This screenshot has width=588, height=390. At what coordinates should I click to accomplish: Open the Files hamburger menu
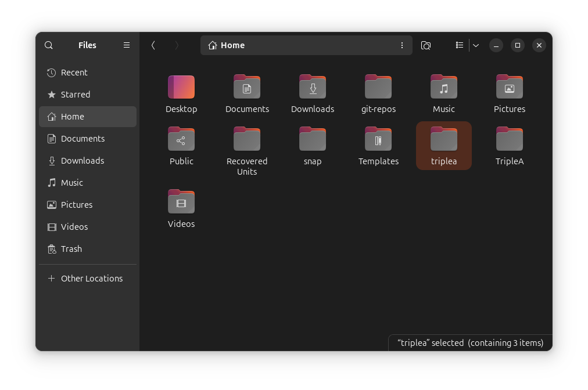coord(127,45)
